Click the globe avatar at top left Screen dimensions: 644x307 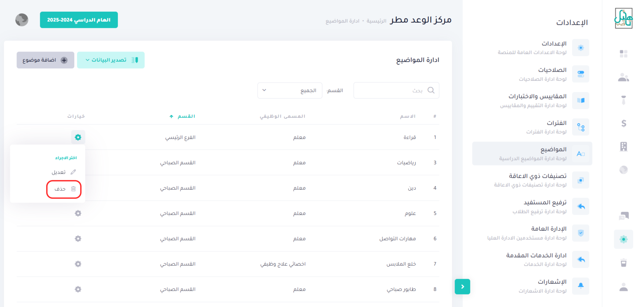point(22,20)
